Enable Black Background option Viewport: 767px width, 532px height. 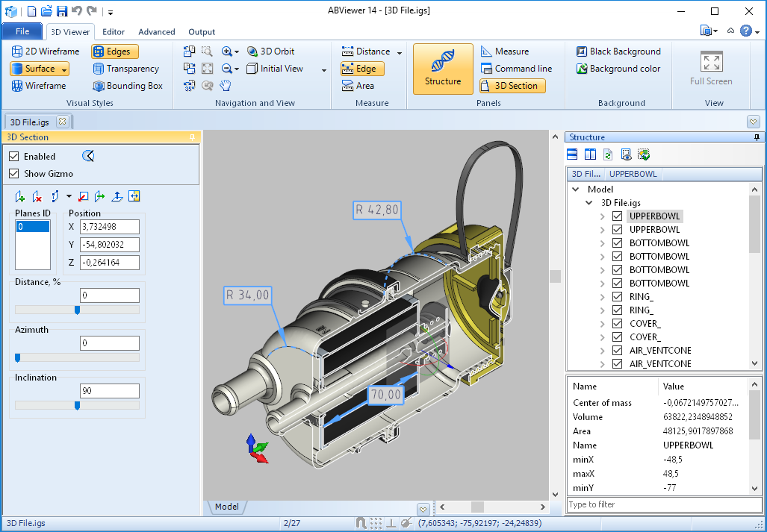click(x=618, y=51)
